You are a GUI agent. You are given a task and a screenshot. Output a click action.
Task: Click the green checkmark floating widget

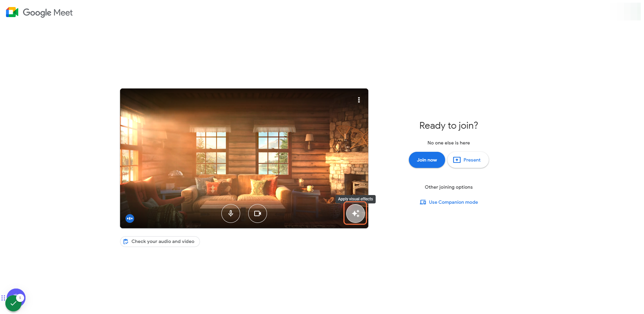[13, 303]
